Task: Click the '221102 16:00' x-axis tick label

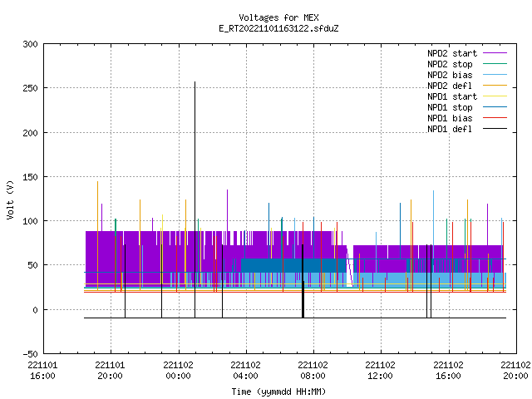Action: (x=448, y=371)
